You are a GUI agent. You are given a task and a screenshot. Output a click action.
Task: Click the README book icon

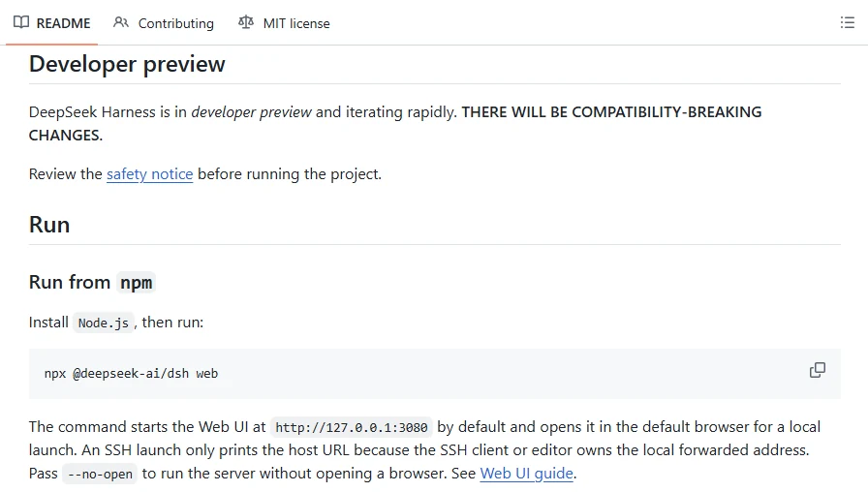click(x=21, y=22)
